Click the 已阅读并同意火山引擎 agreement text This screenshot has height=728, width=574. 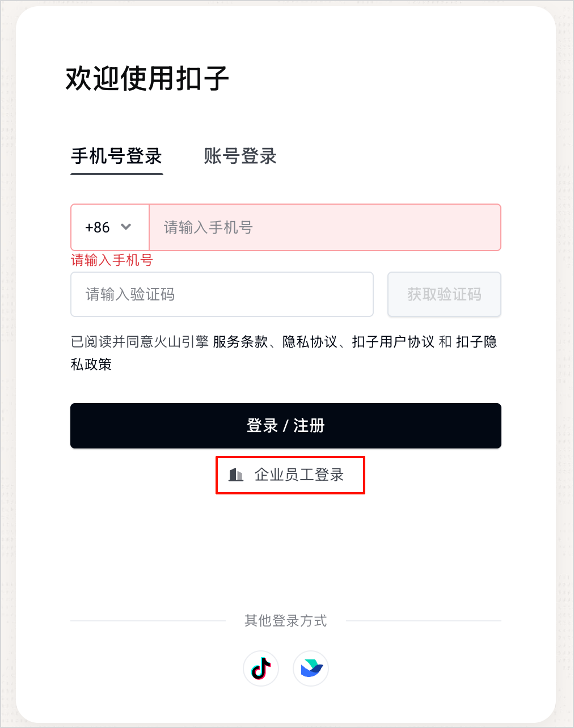[x=140, y=342]
